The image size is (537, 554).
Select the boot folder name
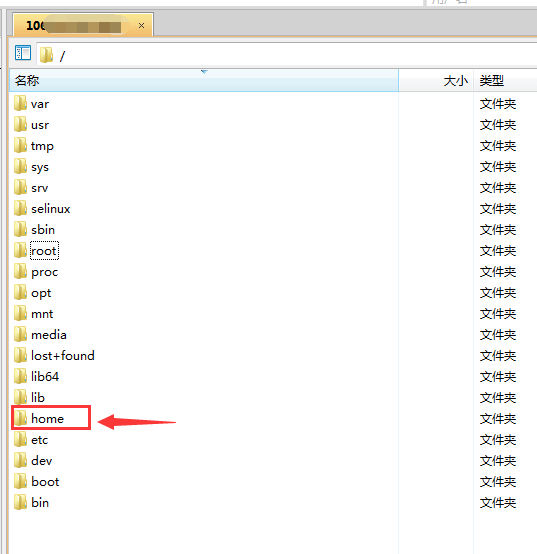point(45,482)
